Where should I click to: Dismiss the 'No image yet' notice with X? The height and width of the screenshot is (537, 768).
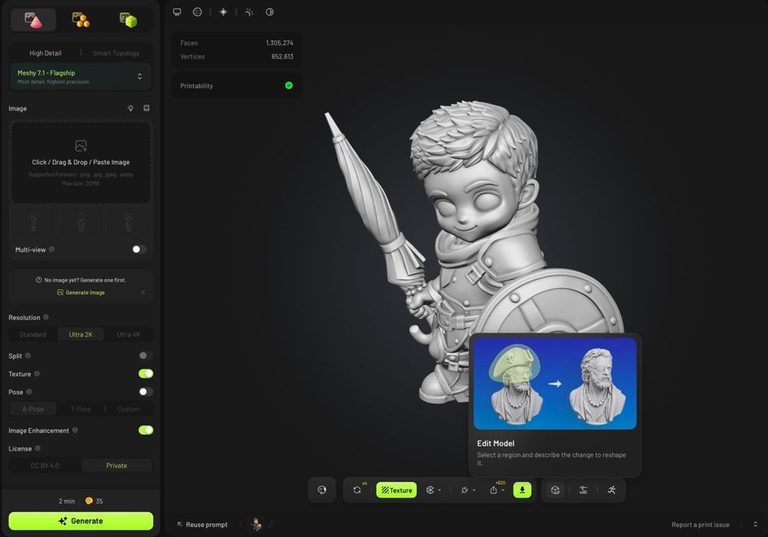click(143, 293)
